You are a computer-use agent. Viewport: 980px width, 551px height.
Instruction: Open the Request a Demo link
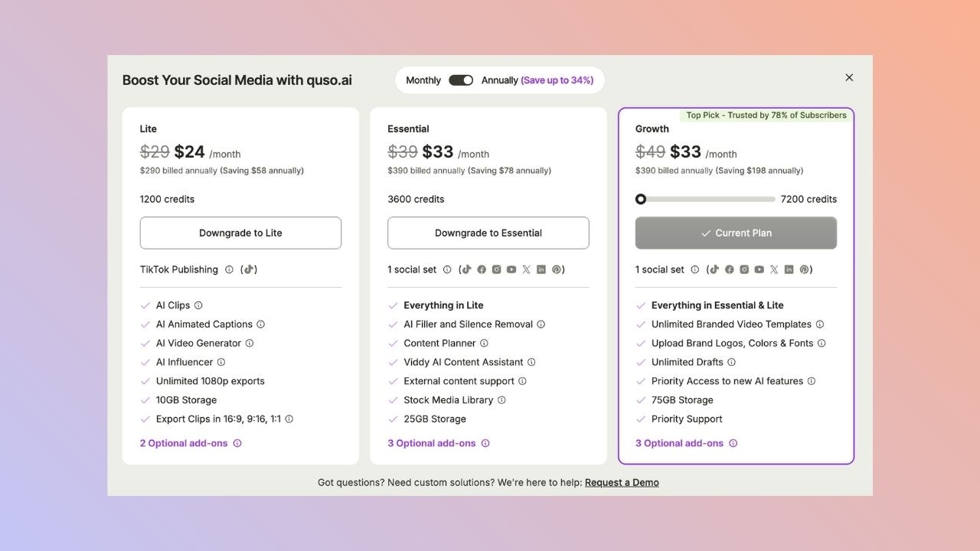[622, 482]
